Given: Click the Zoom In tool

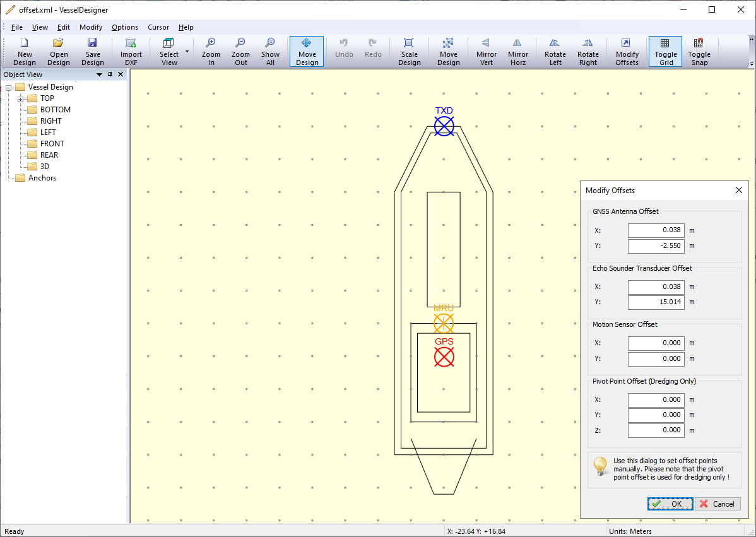Looking at the screenshot, I should [x=211, y=51].
